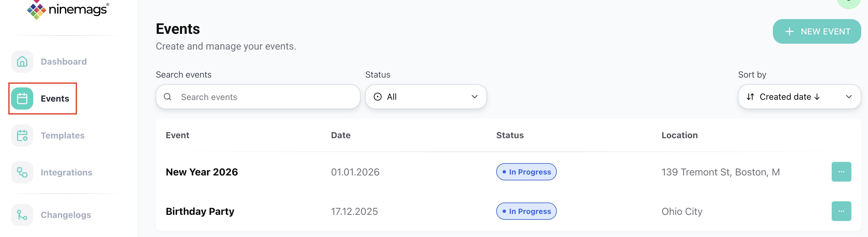
Task: Open the Birthday Party event
Action: pos(200,211)
